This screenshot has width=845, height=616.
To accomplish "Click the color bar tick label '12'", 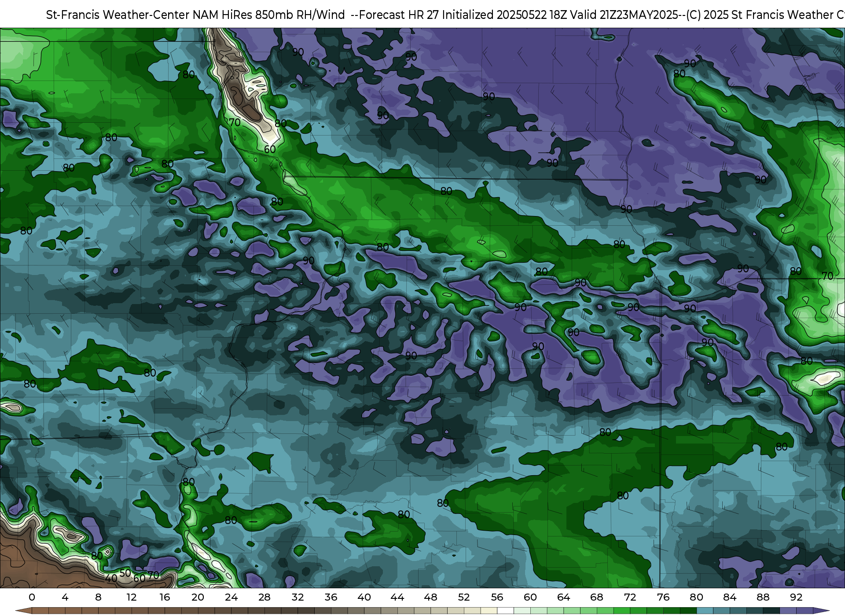I will [132, 597].
